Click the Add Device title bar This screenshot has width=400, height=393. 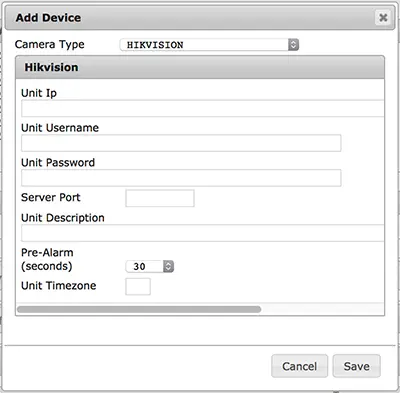click(x=200, y=18)
